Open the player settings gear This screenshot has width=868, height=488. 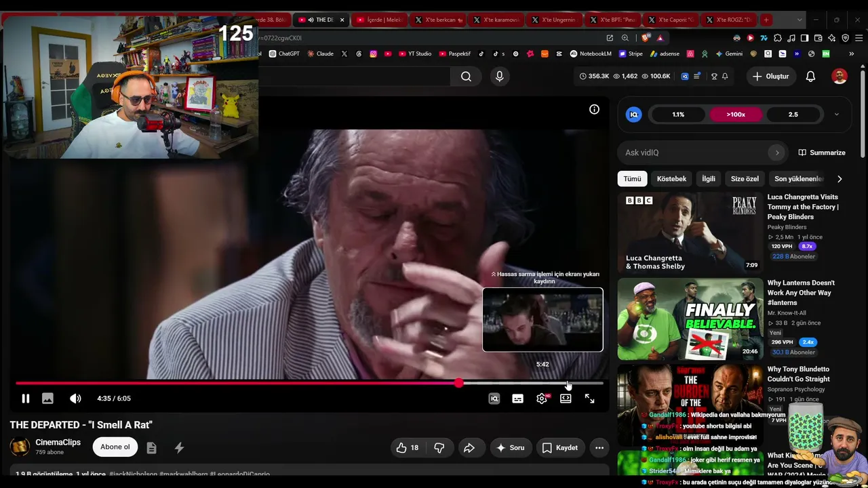pyautogui.click(x=542, y=399)
